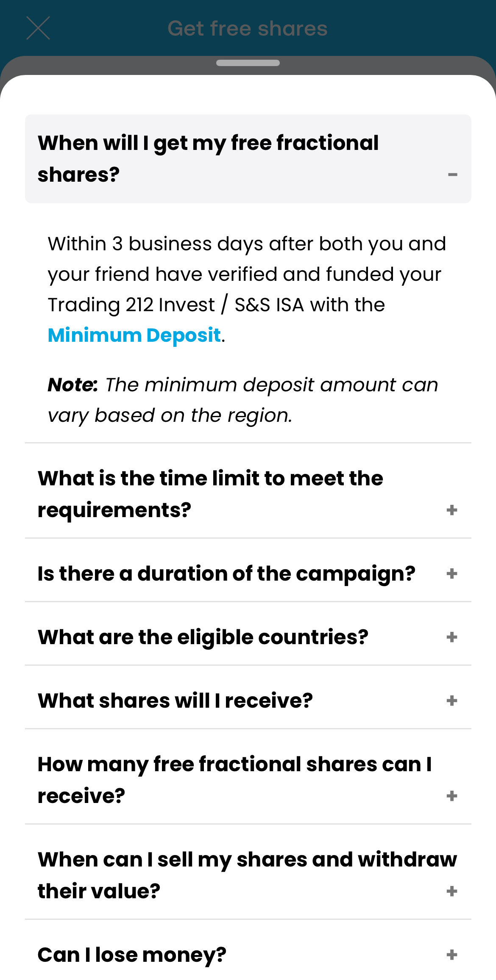Show "What are the eligible countries?" answer
Screen dimensions: 496x980
tap(203, 637)
